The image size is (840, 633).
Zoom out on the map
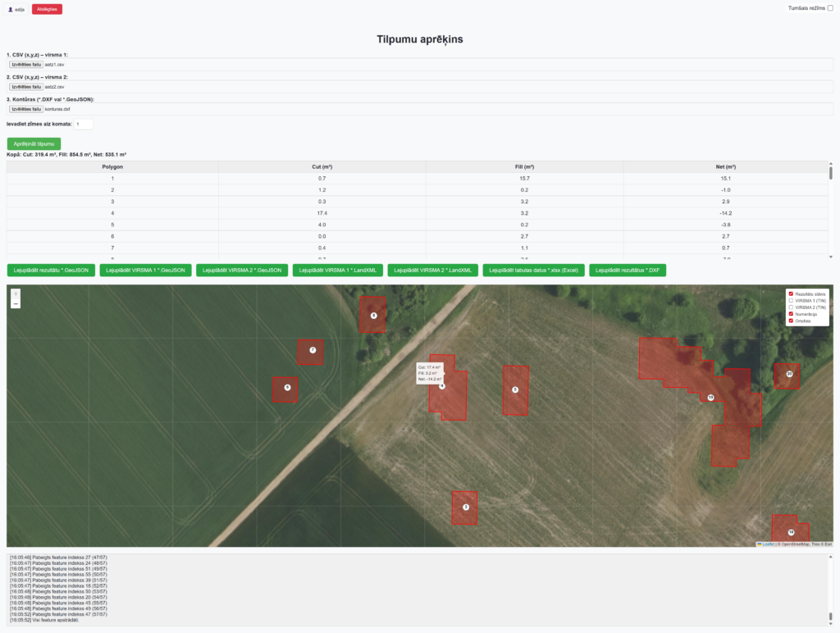(x=16, y=304)
